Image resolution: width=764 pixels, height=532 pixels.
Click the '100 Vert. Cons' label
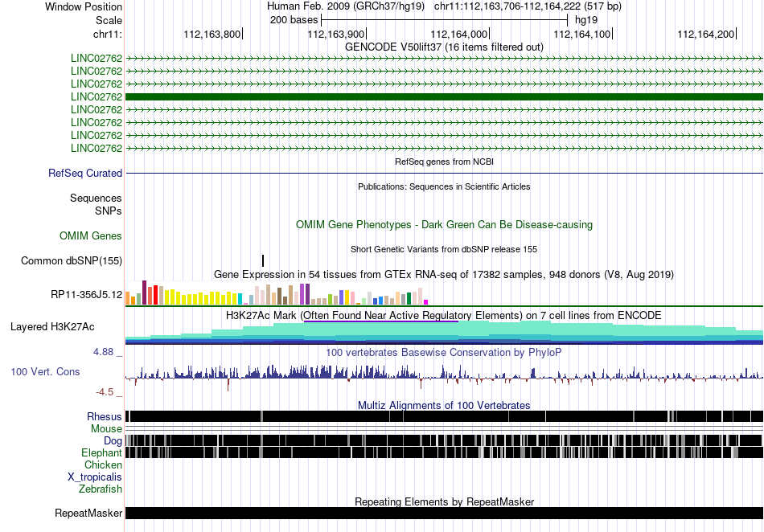(45, 372)
